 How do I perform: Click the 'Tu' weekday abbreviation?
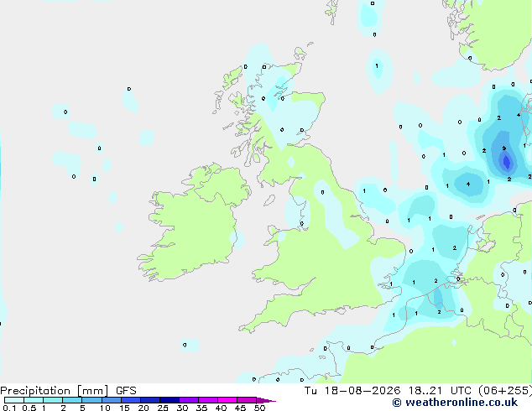tap(310, 391)
